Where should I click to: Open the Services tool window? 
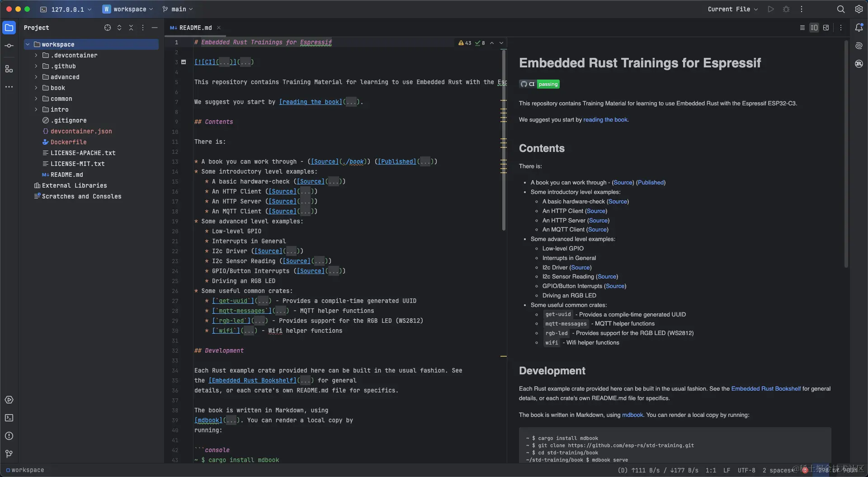pos(9,400)
